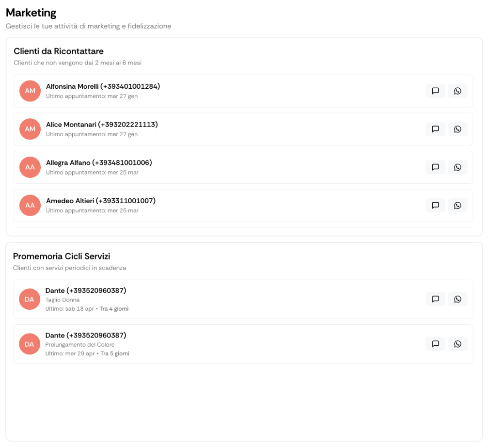
Task: Message Dante about Prolungamento del Colore
Action: 435,344
